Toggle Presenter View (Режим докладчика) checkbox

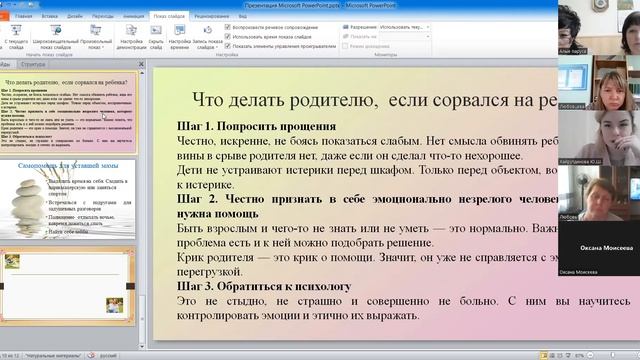tap(345, 46)
